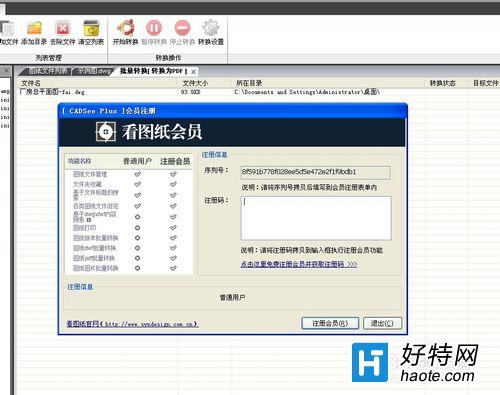This screenshot has width=500, height=395.
Task: Close the batch convert PDF tab
Action: [x=193, y=72]
